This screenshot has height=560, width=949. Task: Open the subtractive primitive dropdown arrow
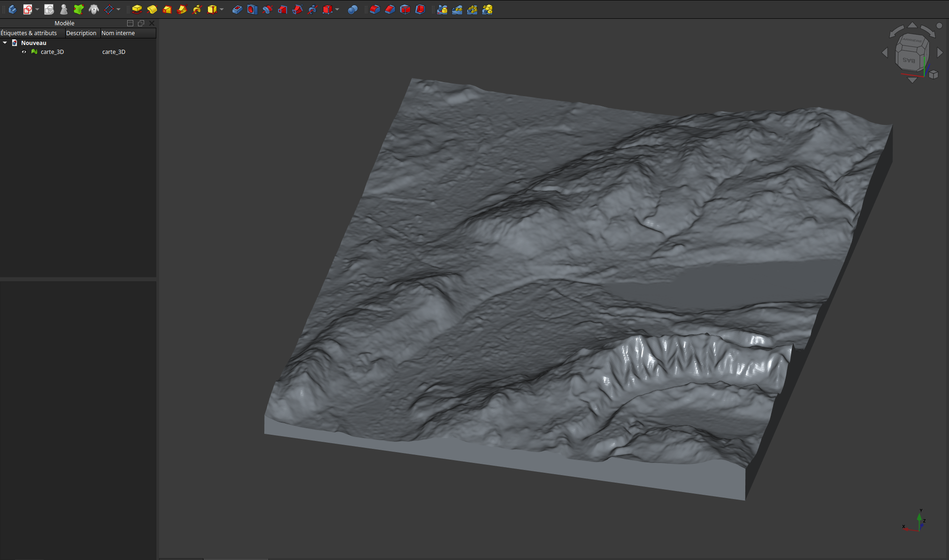(337, 9)
